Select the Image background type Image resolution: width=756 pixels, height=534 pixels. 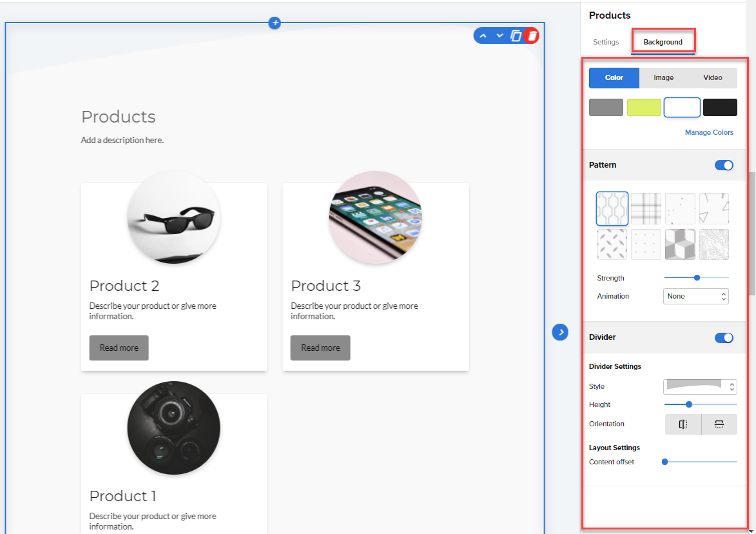click(x=663, y=77)
